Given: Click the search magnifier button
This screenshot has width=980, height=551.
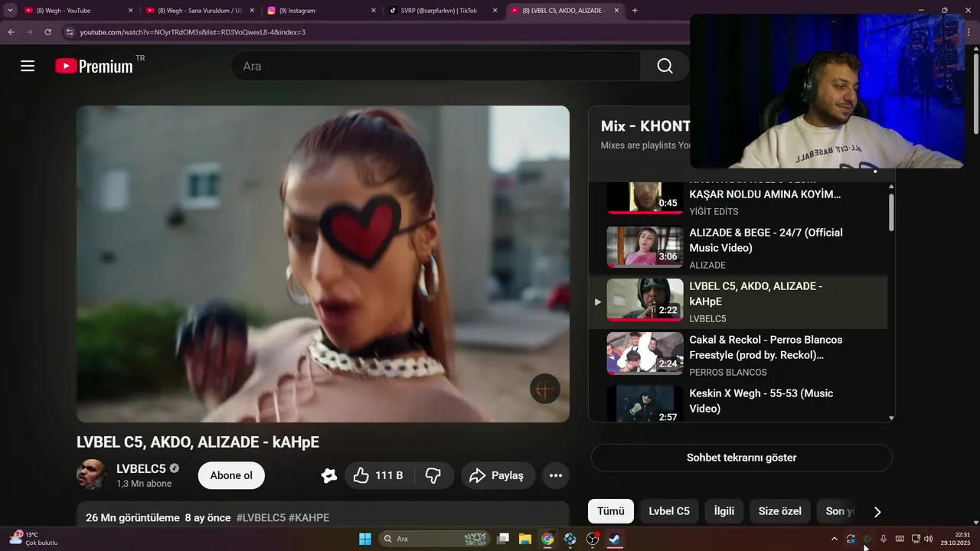Looking at the screenshot, I should [x=665, y=67].
